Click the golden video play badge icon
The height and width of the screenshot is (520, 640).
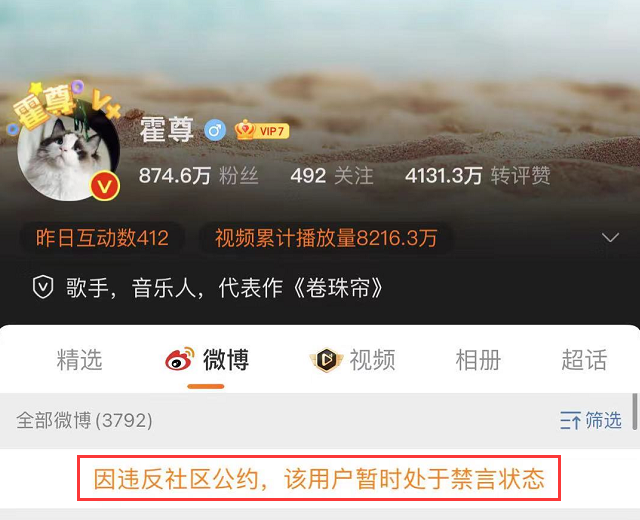pos(326,360)
